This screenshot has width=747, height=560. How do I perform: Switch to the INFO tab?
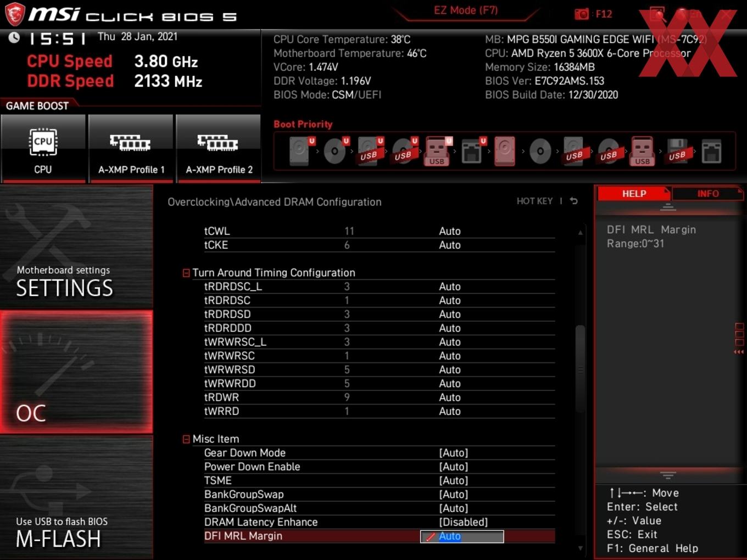click(x=708, y=194)
